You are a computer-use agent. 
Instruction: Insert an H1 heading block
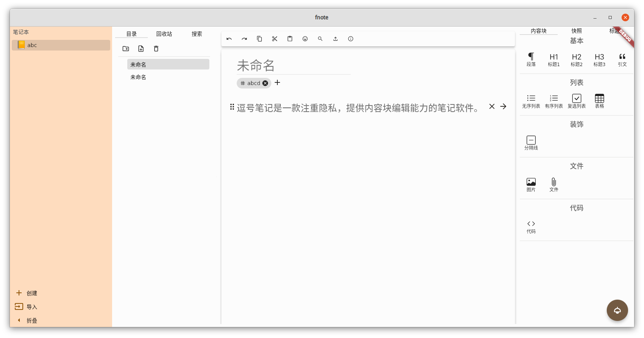pyautogui.click(x=554, y=59)
